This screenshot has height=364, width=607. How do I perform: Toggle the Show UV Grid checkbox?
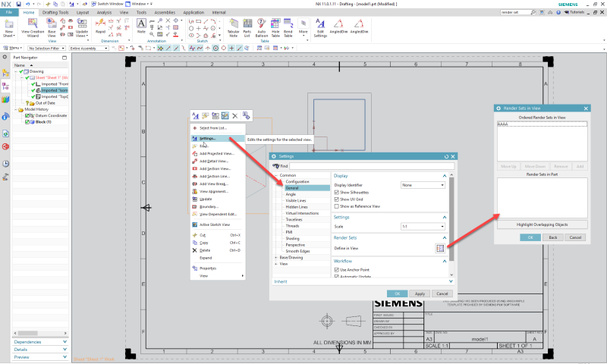pyautogui.click(x=336, y=199)
